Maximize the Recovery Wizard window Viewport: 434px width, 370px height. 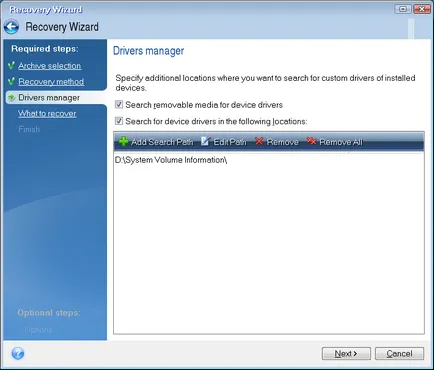point(403,9)
